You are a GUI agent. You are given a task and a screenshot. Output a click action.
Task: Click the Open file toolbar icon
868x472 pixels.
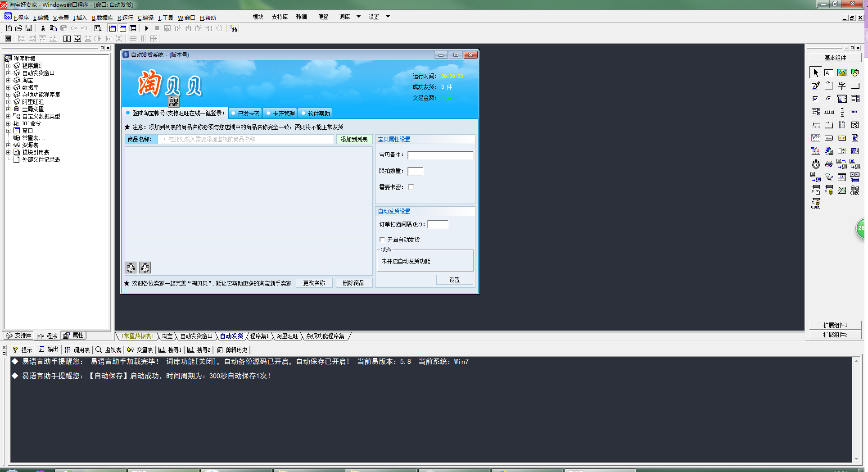pyautogui.click(x=19, y=28)
